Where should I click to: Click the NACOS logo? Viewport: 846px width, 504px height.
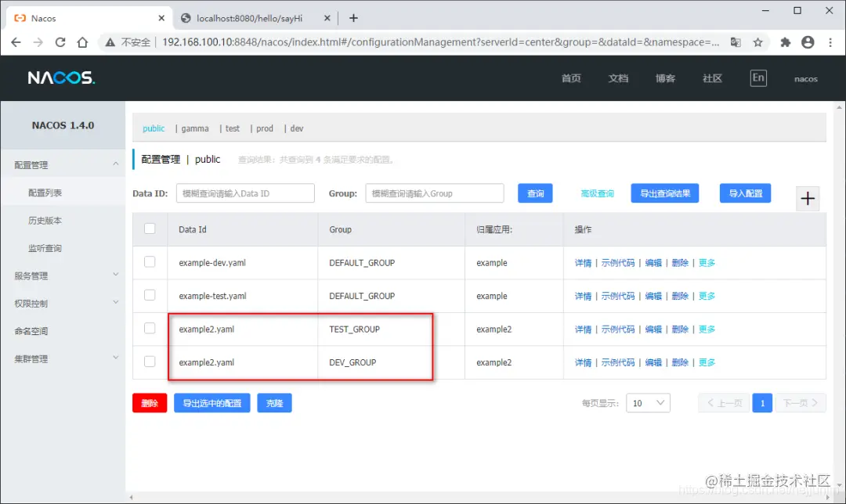tap(61, 77)
